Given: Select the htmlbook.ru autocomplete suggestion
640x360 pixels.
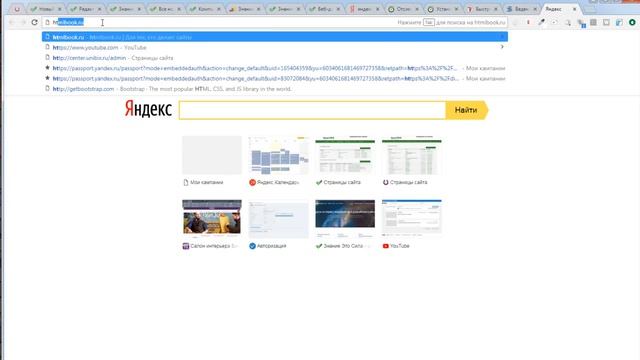Looking at the screenshot, I should (x=275, y=37).
